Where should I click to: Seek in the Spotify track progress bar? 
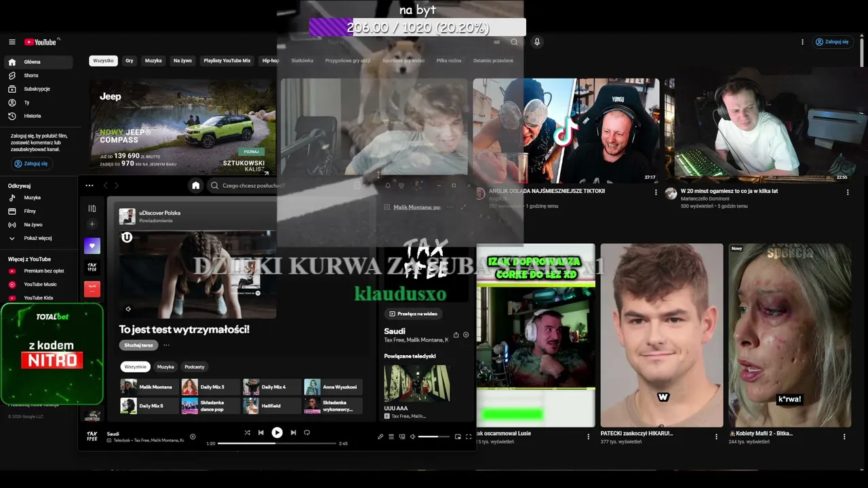(277, 443)
